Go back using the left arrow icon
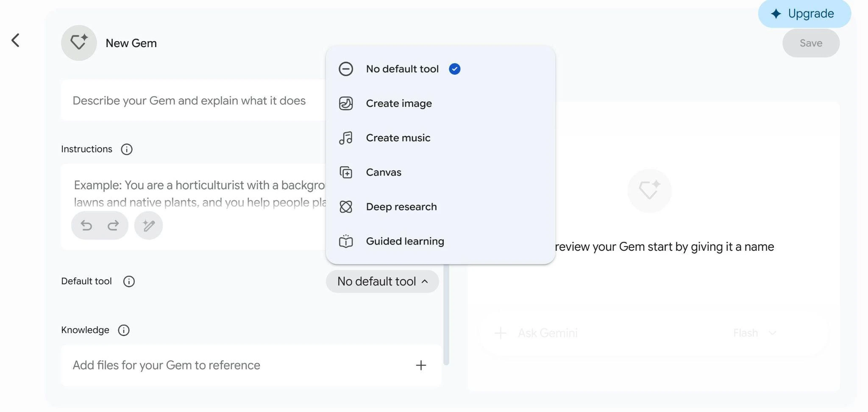The image size is (868, 412). point(16,41)
